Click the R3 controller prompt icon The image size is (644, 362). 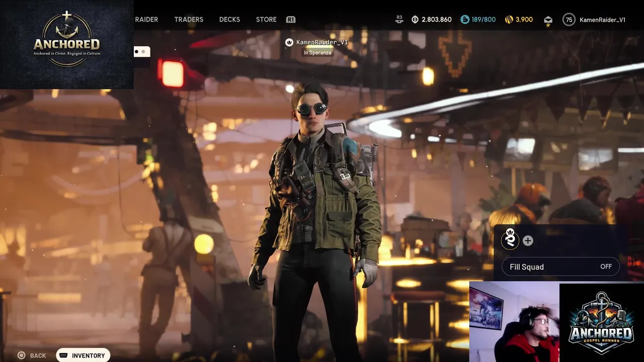(399, 19)
